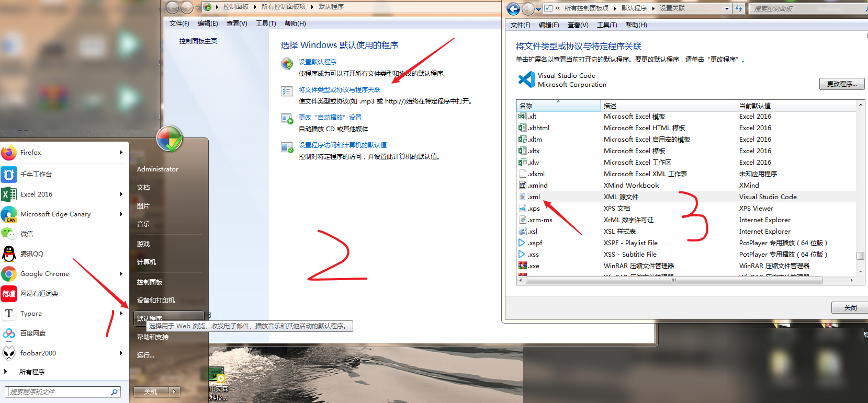Select the .xlt file type row
The height and width of the screenshot is (403, 868).
(x=686, y=117)
